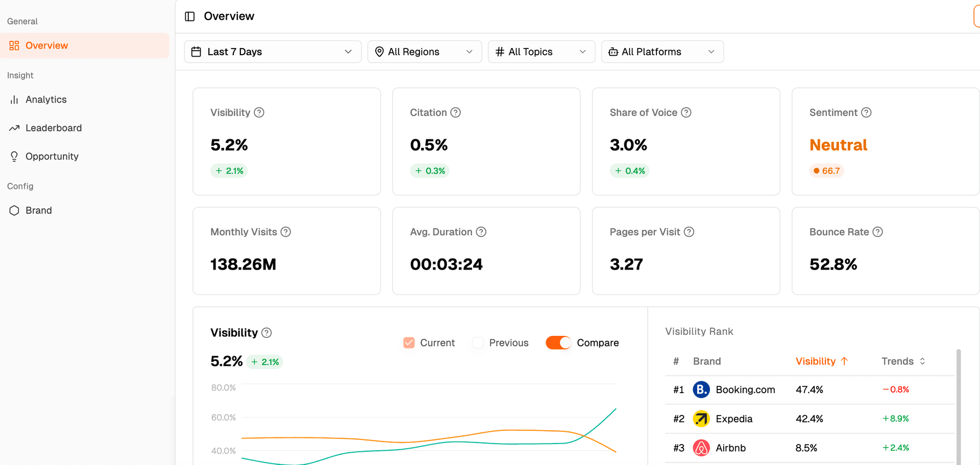Click the Visibility card help icon
Screen dimensions: 980x465
tap(259, 112)
